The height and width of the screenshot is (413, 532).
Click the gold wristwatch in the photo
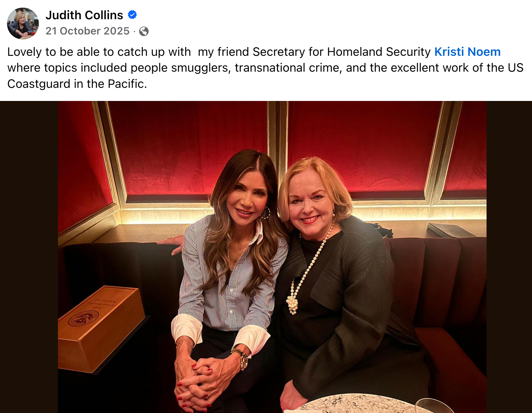point(241,359)
